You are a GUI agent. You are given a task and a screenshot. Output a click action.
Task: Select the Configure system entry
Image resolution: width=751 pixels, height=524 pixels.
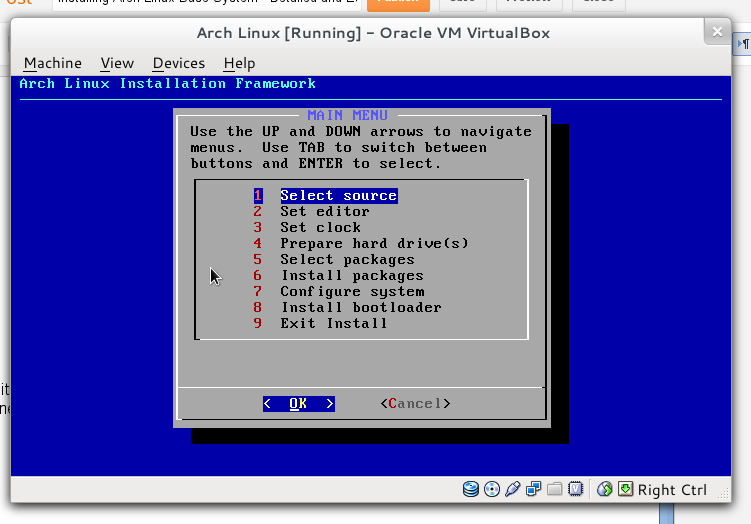(x=339, y=291)
